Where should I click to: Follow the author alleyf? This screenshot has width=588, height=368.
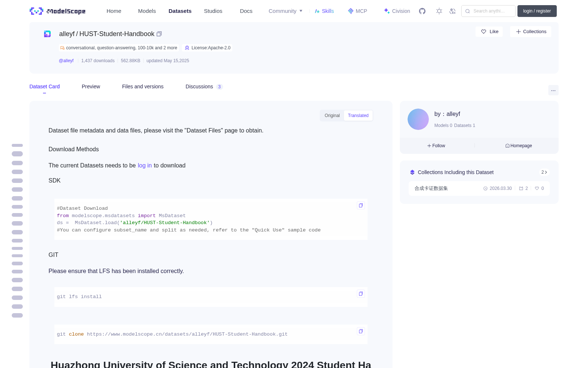(436, 146)
